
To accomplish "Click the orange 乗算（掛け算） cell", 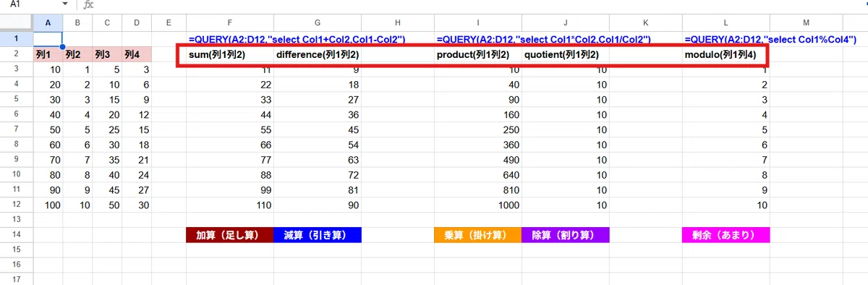I will point(477,235).
